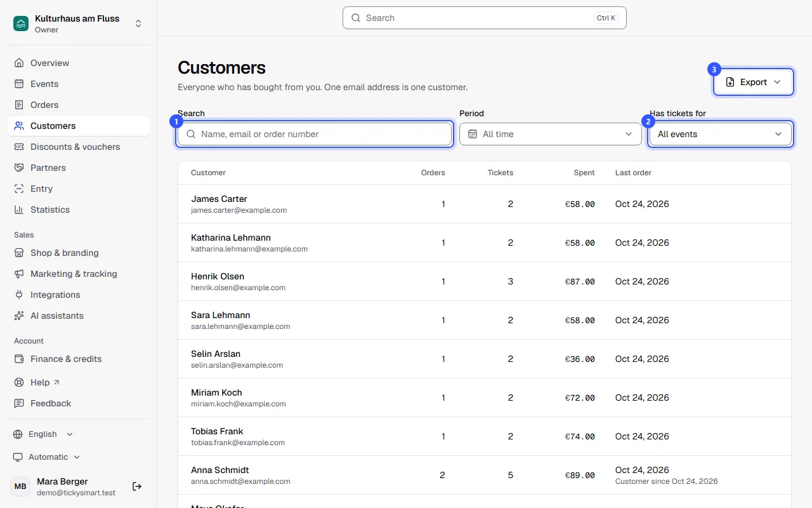
Task: Expand the Export dropdown arrow
Action: click(777, 82)
